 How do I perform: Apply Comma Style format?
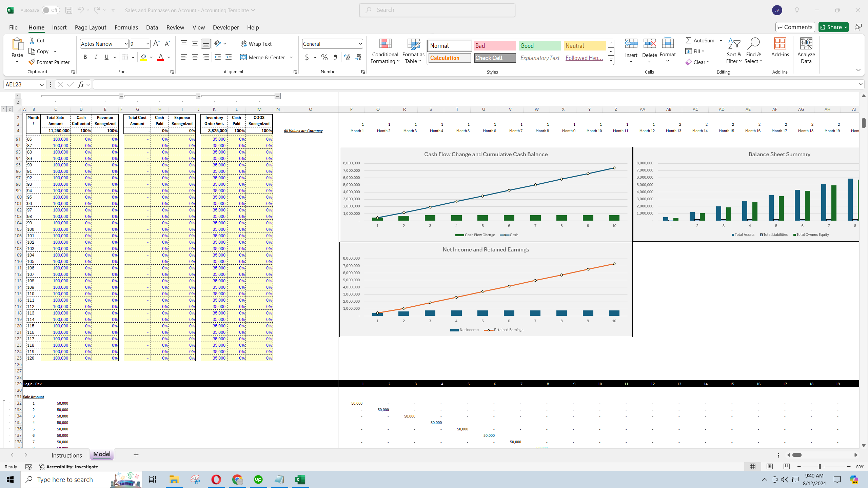pos(335,57)
